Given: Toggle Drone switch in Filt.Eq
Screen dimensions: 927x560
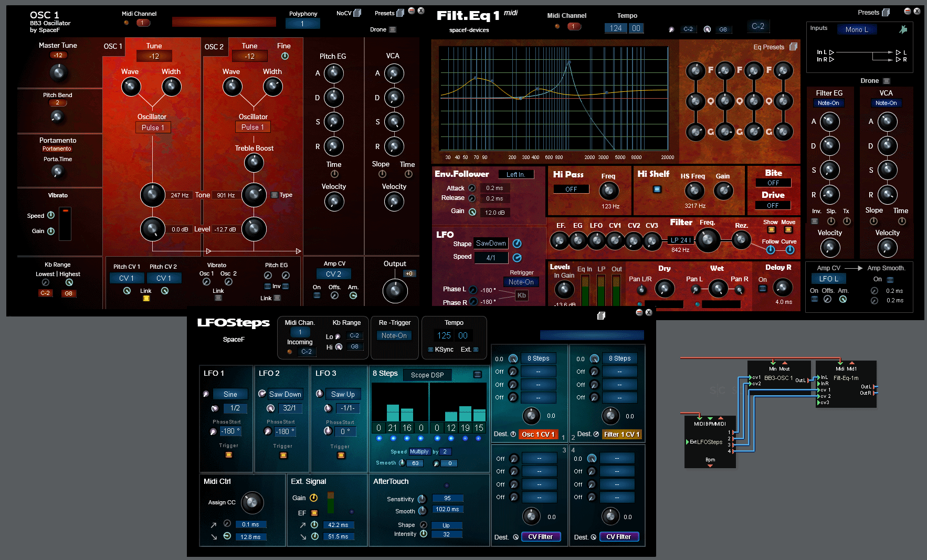Looking at the screenshot, I should click(x=887, y=81).
